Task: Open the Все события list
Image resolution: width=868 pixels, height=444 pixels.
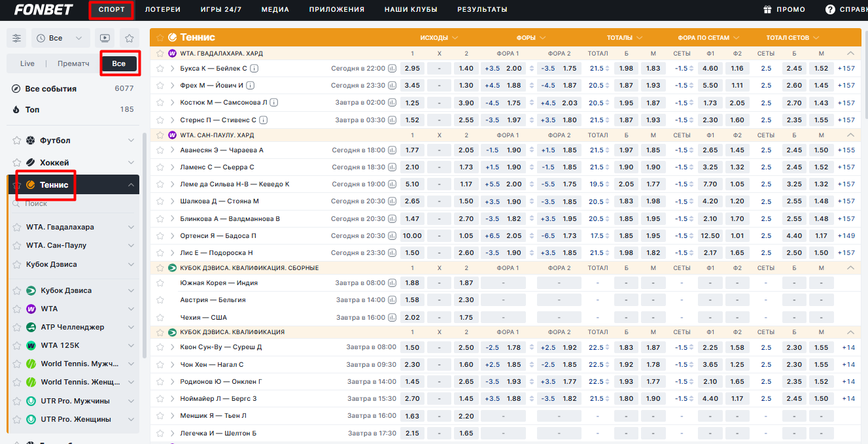Action: pos(73,89)
